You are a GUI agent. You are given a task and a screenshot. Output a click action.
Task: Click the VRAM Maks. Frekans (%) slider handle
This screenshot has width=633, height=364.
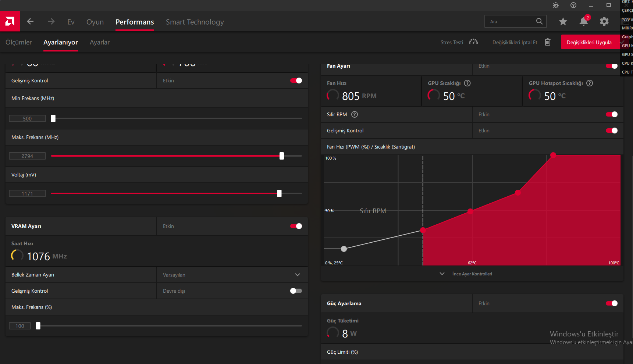(38, 326)
